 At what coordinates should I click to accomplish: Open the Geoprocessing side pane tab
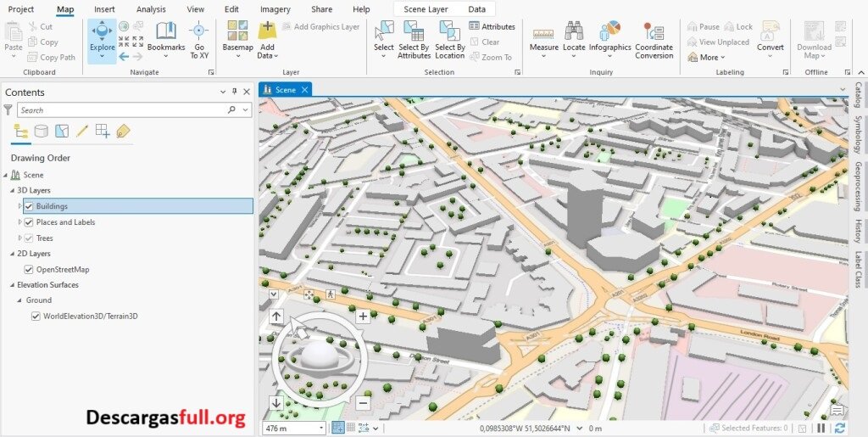(x=858, y=186)
